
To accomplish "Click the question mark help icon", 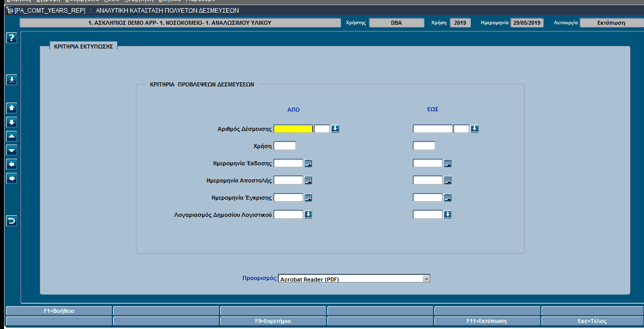I will [x=12, y=38].
